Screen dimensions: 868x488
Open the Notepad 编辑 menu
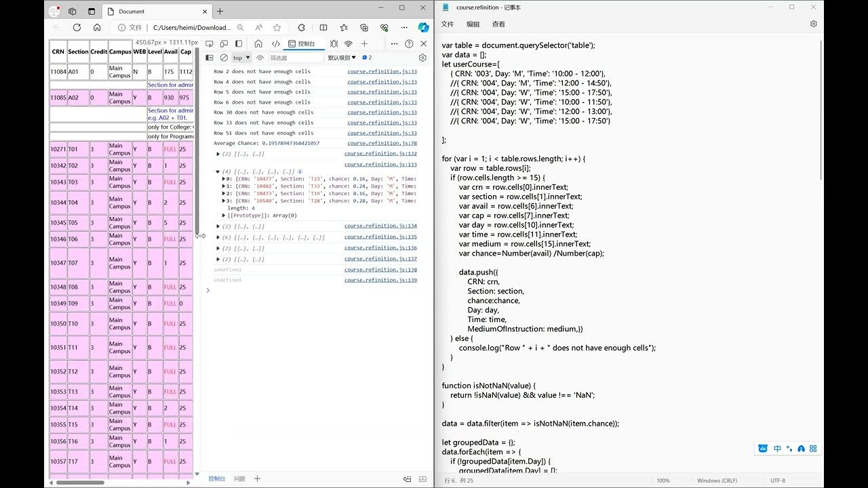pyautogui.click(x=473, y=24)
